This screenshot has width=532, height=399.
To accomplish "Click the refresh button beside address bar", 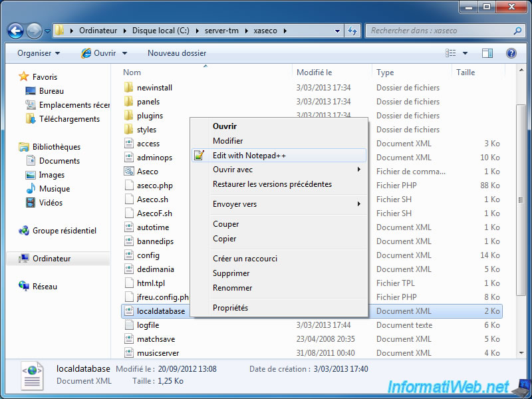I will coord(352,31).
